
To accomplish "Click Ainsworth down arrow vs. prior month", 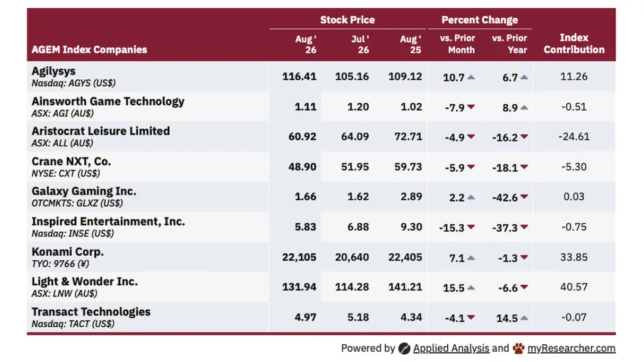I will [471, 107].
